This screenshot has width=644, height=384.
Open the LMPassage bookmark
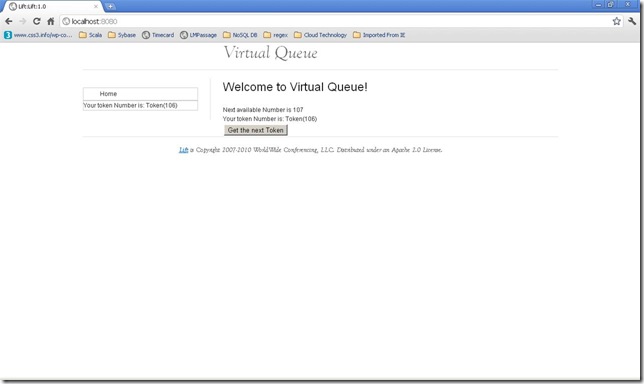[198, 35]
